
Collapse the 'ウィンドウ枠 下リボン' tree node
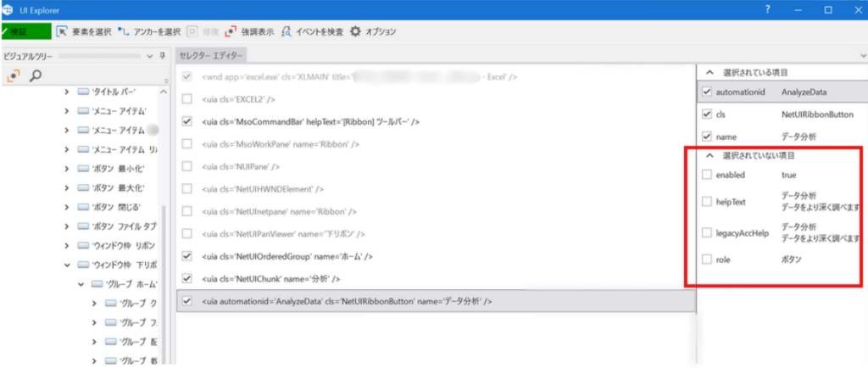point(66,265)
